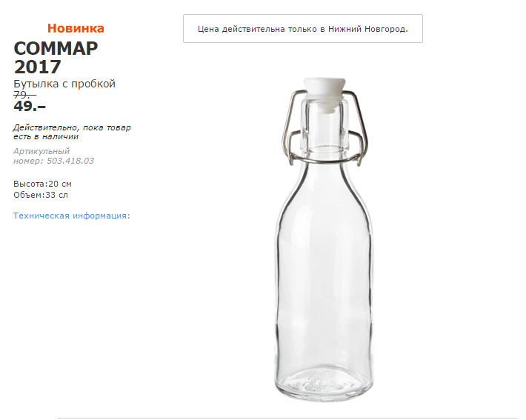Select article number 503.418.03
This screenshot has width=526, height=420.
[x=67, y=161]
